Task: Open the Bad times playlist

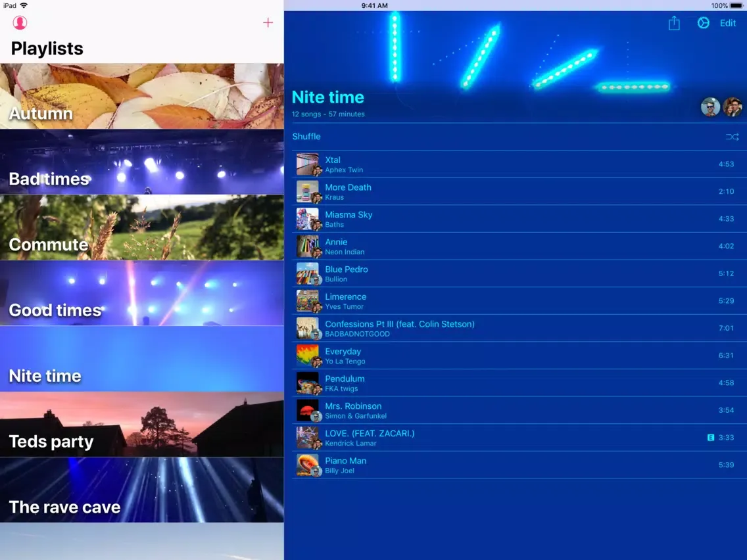Action: (142, 162)
